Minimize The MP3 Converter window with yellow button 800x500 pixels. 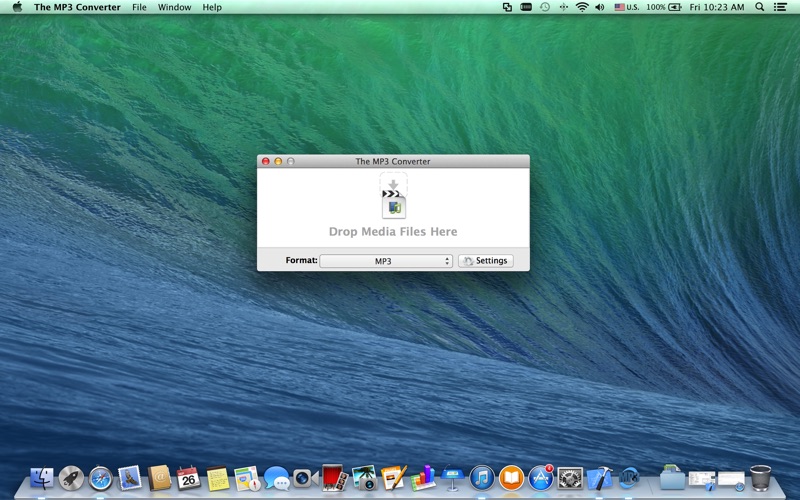tap(278, 161)
